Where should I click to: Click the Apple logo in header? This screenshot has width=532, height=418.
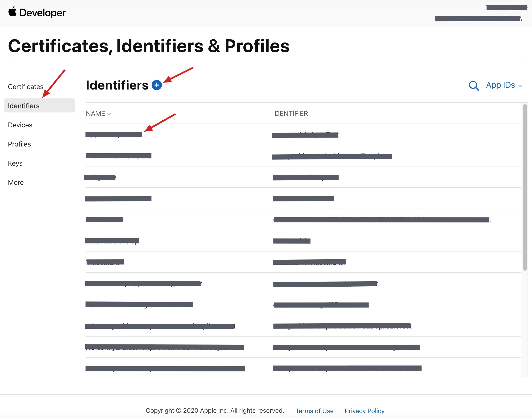[13, 12]
